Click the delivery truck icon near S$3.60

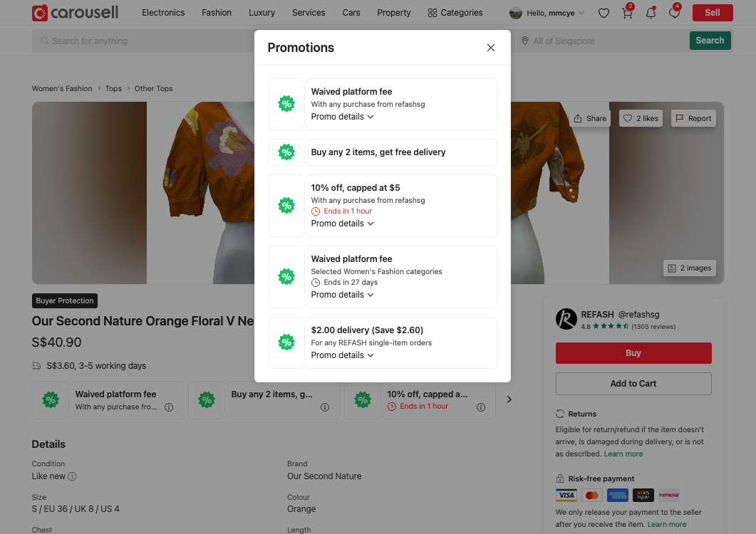point(36,366)
